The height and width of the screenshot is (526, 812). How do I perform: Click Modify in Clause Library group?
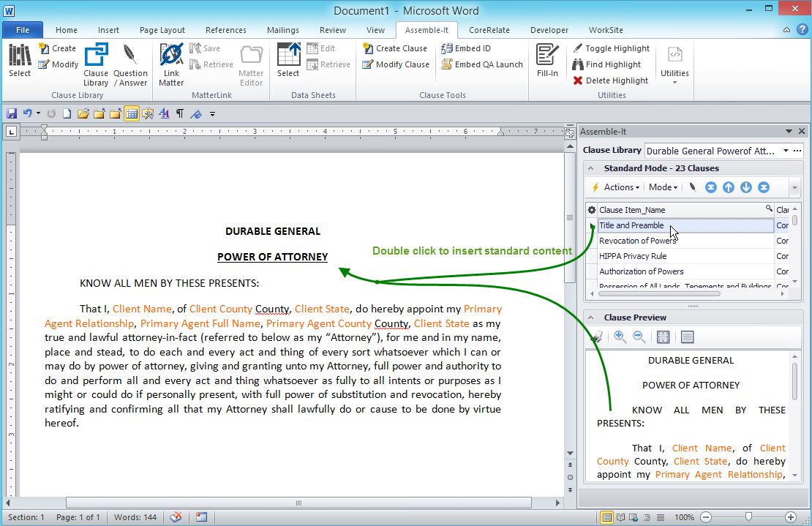point(59,64)
